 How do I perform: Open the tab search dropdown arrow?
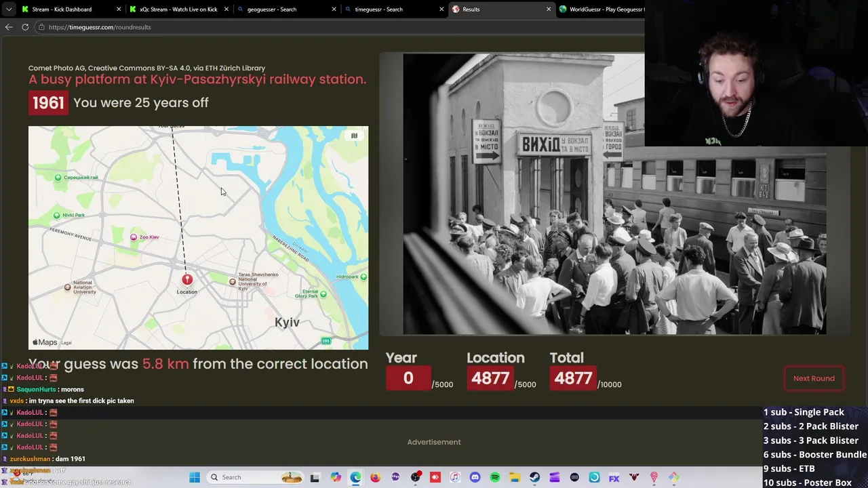coord(8,9)
